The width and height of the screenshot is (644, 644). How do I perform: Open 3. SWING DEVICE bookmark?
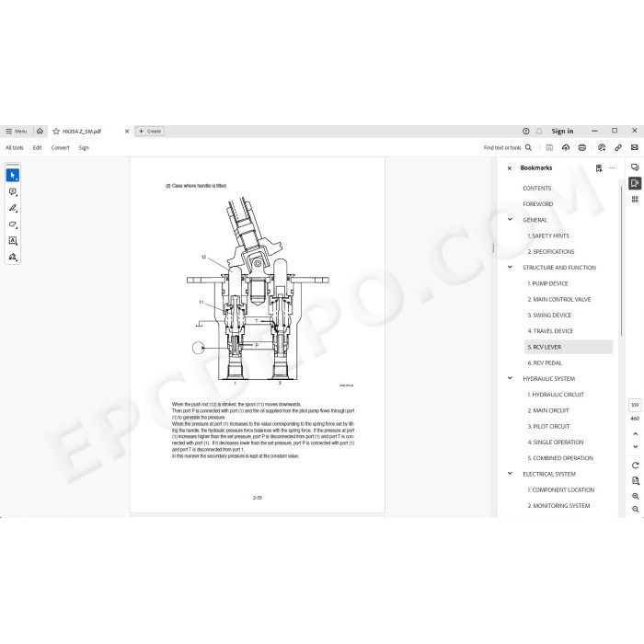pyautogui.click(x=549, y=316)
